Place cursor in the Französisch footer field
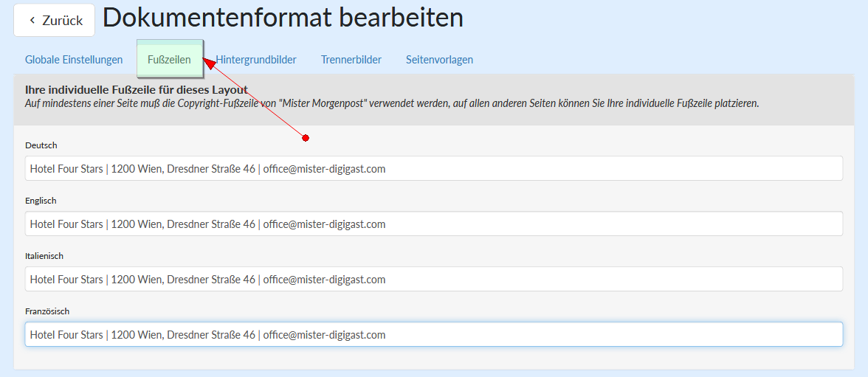 (433, 335)
